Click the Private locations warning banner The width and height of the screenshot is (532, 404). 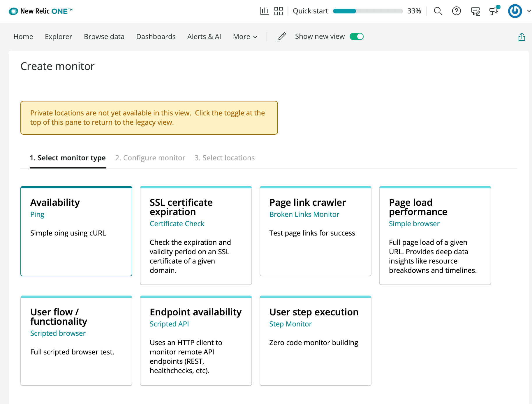pos(149,118)
